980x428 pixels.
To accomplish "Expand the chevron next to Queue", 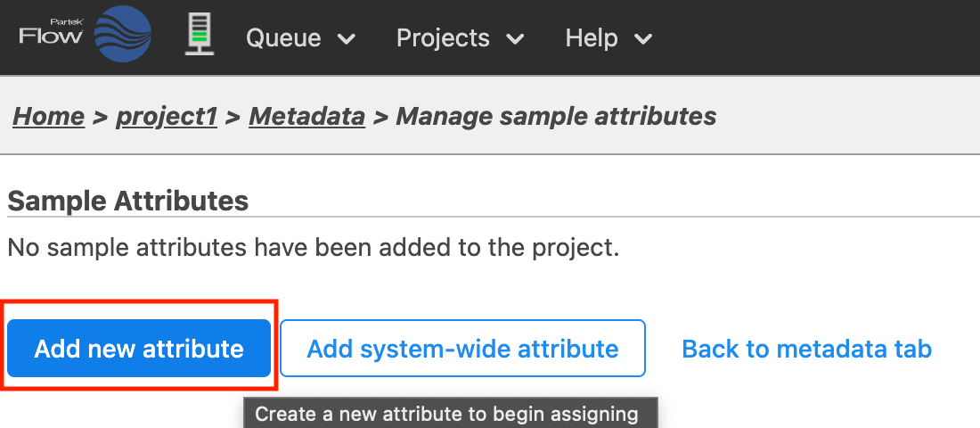I will click(x=347, y=39).
